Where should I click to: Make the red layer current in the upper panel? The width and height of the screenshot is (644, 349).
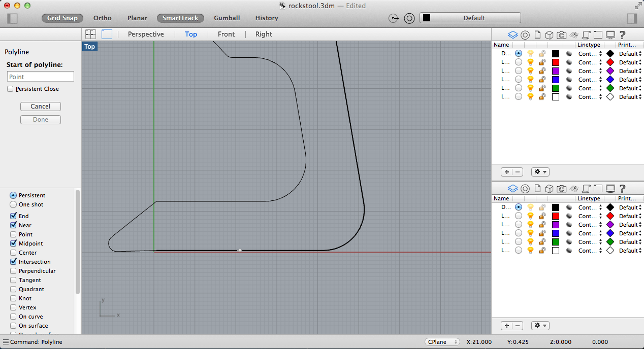(518, 62)
